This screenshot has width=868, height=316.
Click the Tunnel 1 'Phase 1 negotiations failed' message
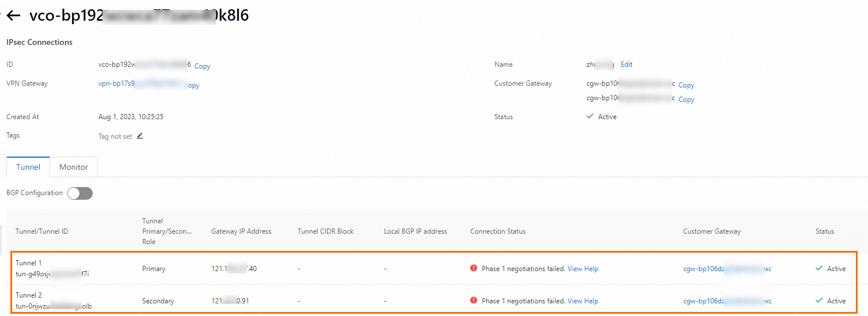pyautogui.click(x=523, y=269)
